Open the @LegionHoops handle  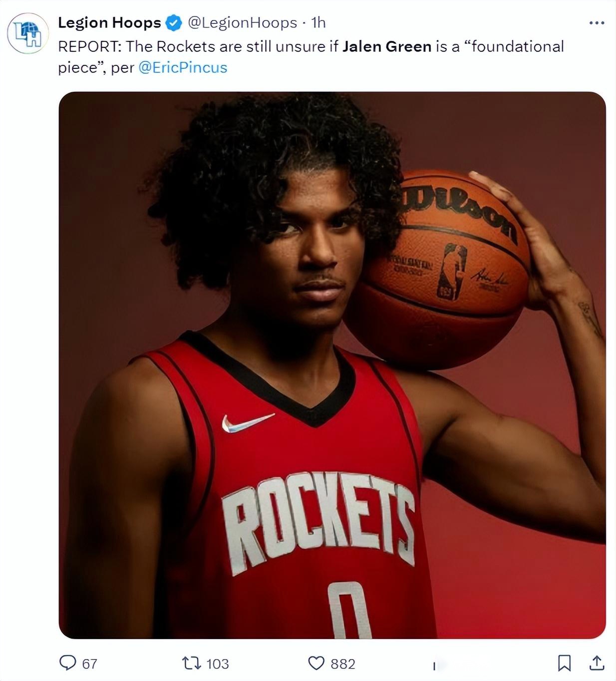click(242, 22)
